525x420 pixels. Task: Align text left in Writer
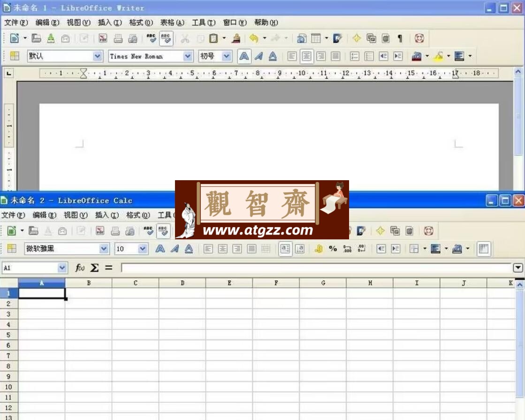pos(292,56)
